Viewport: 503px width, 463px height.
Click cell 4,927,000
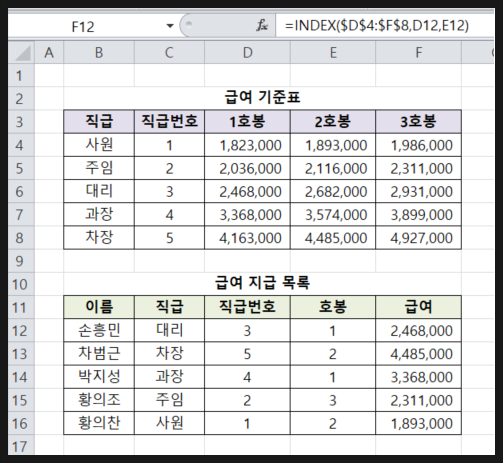pyautogui.click(x=418, y=238)
